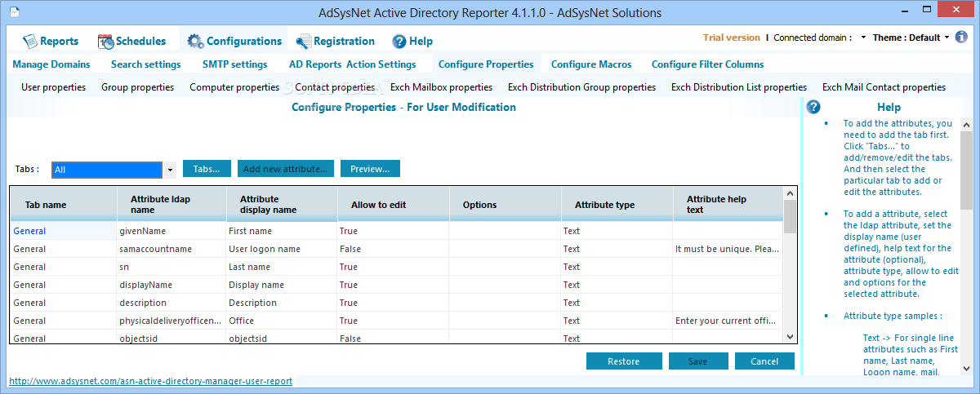
Task: Open the adsysnet.com link at bottom
Action: click(x=150, y=381)
